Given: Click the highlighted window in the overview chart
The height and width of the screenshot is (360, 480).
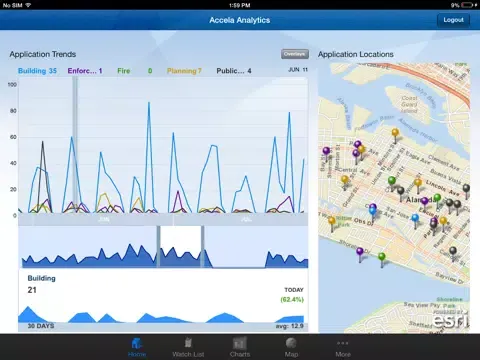Looking at the screenshot, I should (180, 247).
